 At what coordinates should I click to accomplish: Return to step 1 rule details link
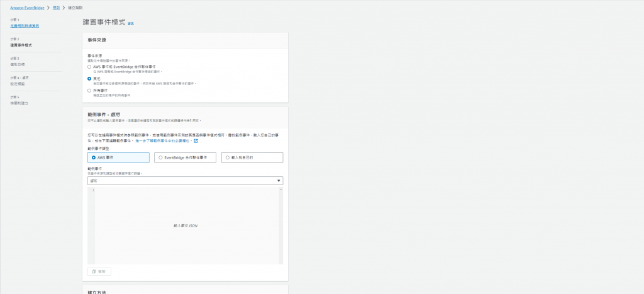pyautogui.click(x=25, y=26)
